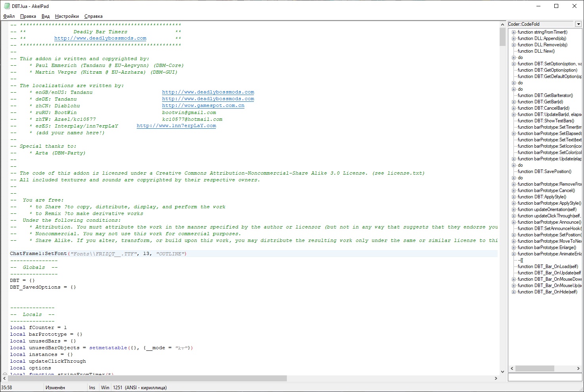
Task: Open the Файл menu
Action: pyautogui.click(x=9, y=16)
